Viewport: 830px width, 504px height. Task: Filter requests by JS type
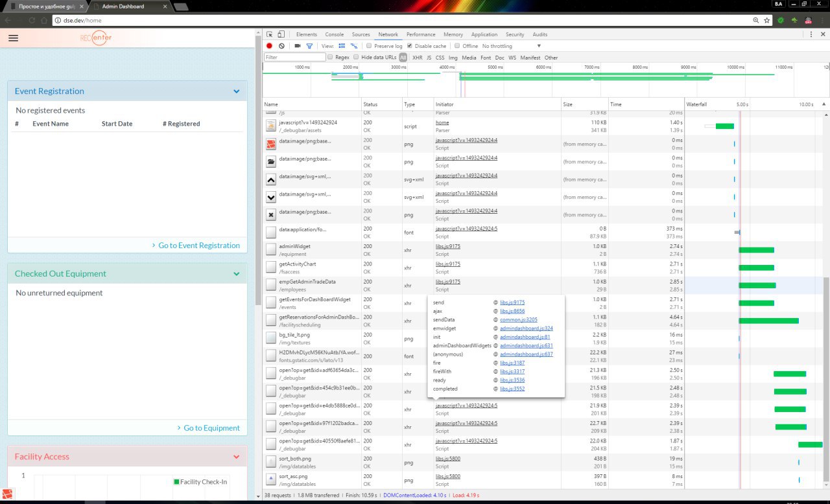pos(429,58)
